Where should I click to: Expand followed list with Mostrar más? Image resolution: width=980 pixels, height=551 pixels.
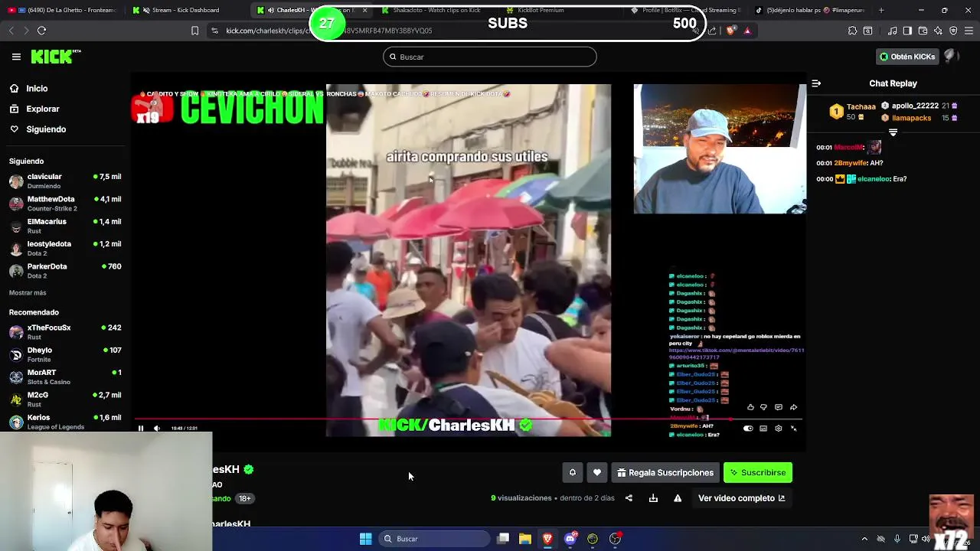28,293
